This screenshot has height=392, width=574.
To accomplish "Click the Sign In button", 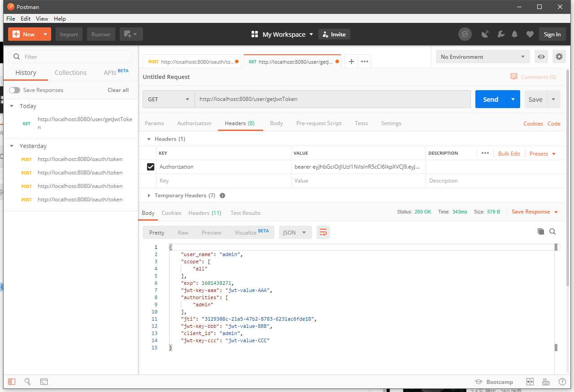I will (552, 34).
